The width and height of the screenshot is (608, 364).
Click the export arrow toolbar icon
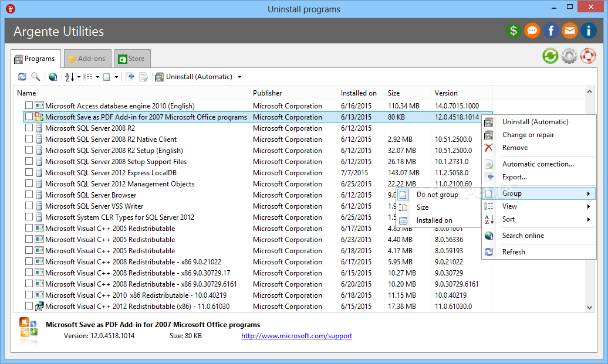[x=131, y=77]
